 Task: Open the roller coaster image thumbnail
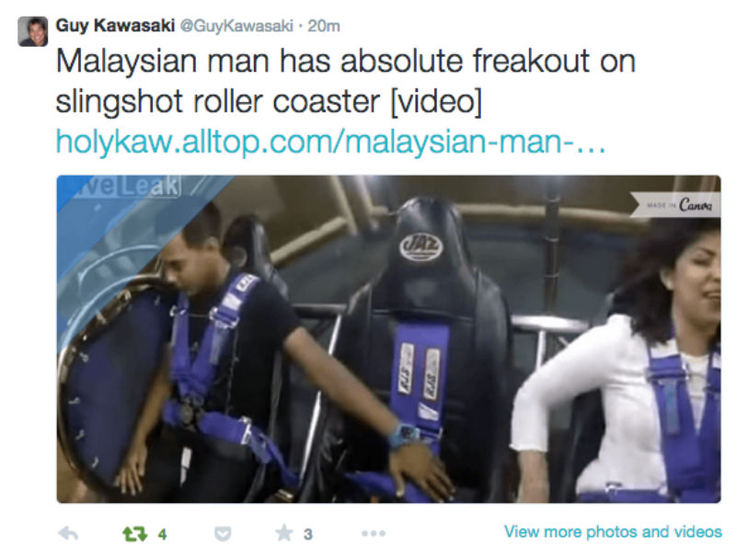388,339
